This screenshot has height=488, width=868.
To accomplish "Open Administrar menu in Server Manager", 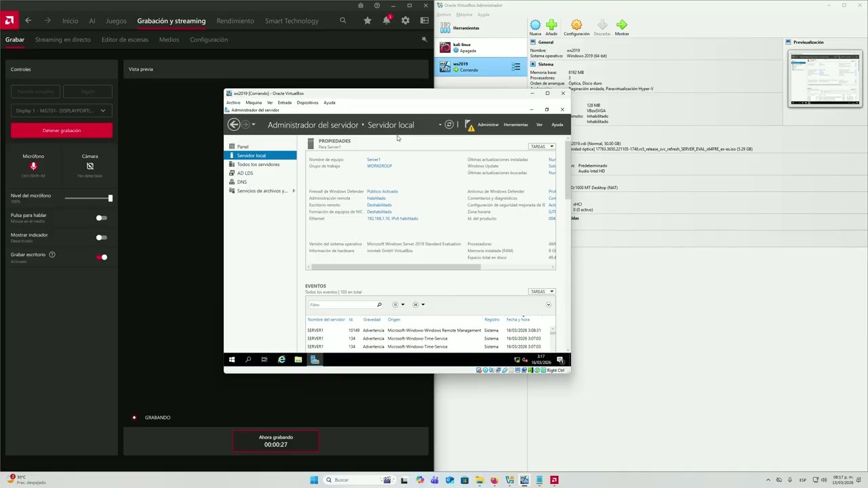I will [x=488, y=125].
